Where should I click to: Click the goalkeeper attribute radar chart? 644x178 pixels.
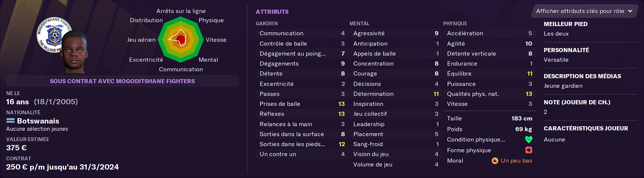pos(180,40)
